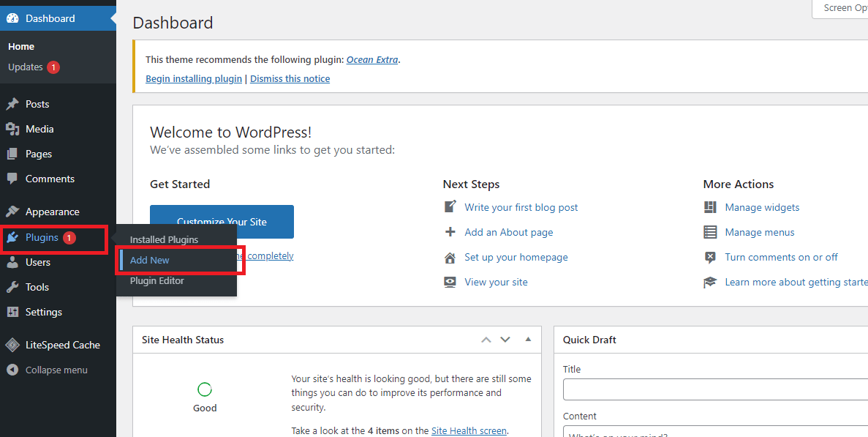Click the LiteSpeed Cache sidebar icon
Viewport: 868px width, 437px height.
click(12, 344)
